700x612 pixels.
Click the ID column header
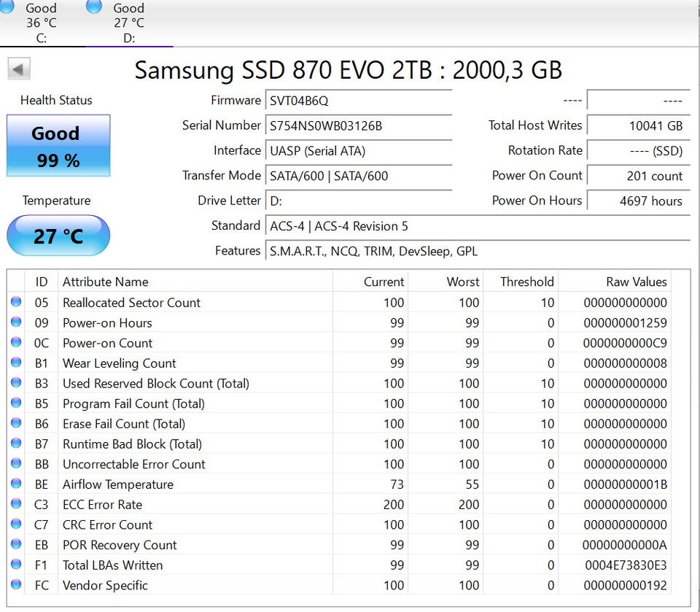(42, 282)
